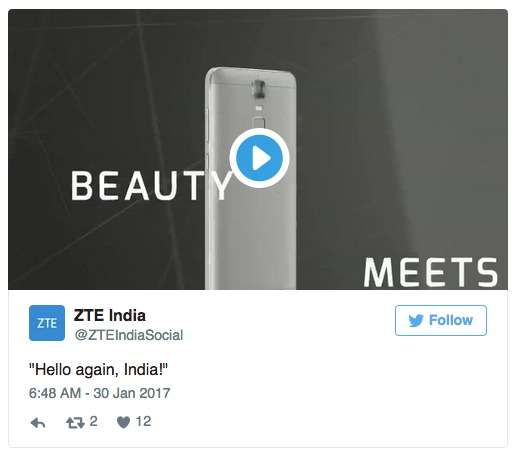Select the "Hello again, India!" tweet text
This screenshot has height=455, width=518.
point(98,369)
